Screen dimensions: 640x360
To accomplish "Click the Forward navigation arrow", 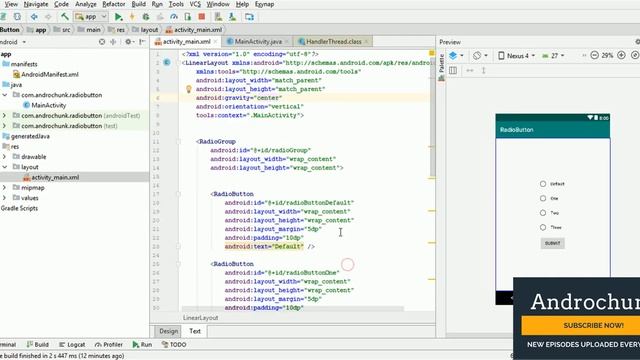I will (48, 17).
